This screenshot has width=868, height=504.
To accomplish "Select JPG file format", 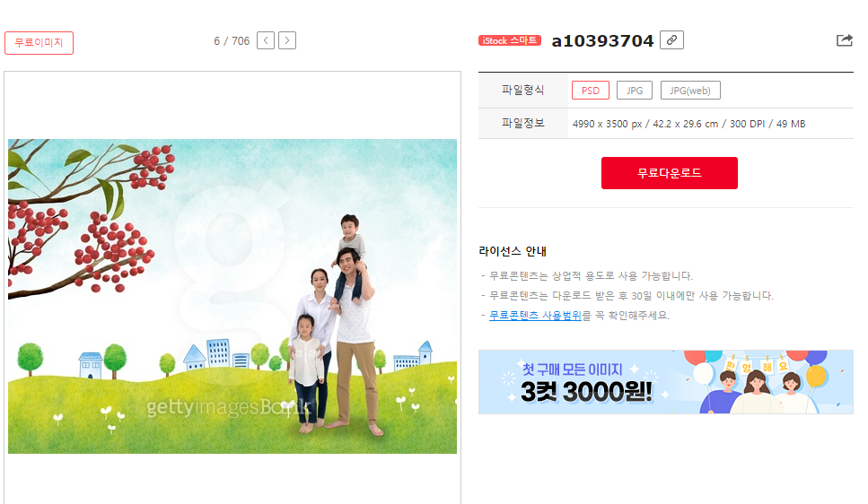I will [x=635, y=91].
